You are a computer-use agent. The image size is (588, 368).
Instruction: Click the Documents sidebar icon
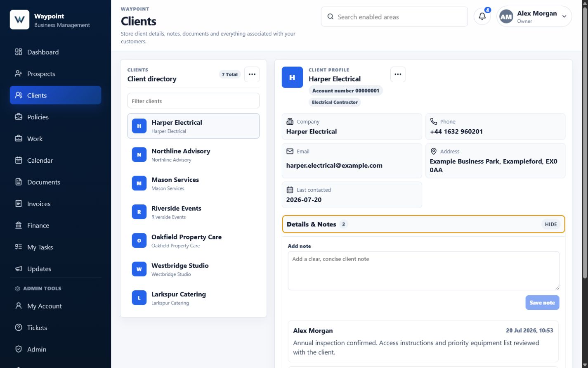coord(19,182)
